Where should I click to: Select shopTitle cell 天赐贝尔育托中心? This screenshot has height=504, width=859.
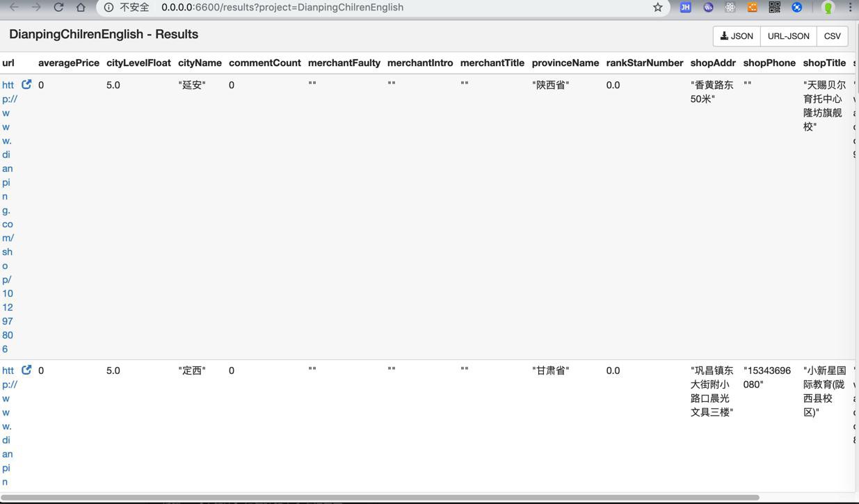(x=825, y=106)
